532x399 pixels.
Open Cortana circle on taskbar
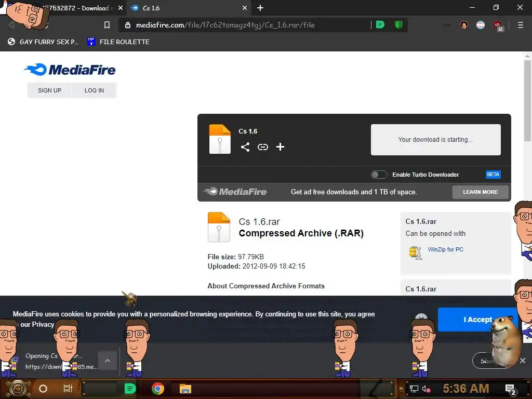tap(43, 389)
